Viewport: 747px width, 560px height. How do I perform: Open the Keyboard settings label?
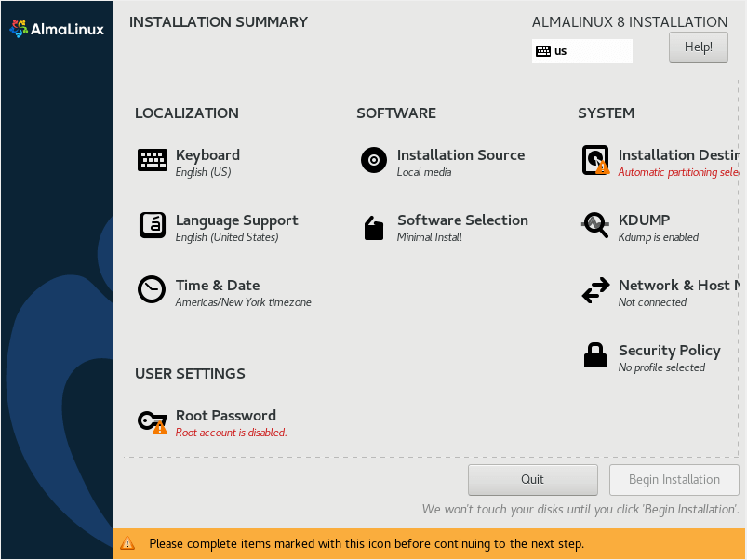point(207,155)
